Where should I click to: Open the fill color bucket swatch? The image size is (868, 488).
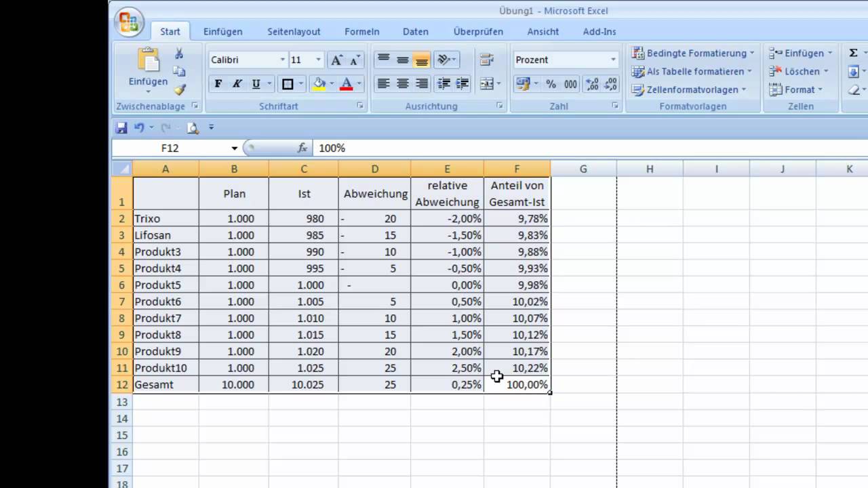(x=319, y=84)
